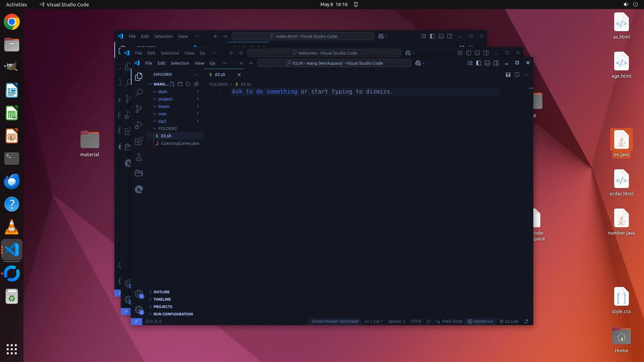The height and width of the screenshot is (362, 644).
Task: Toggle primary side bar layout button
Action: tap(479, 63)
